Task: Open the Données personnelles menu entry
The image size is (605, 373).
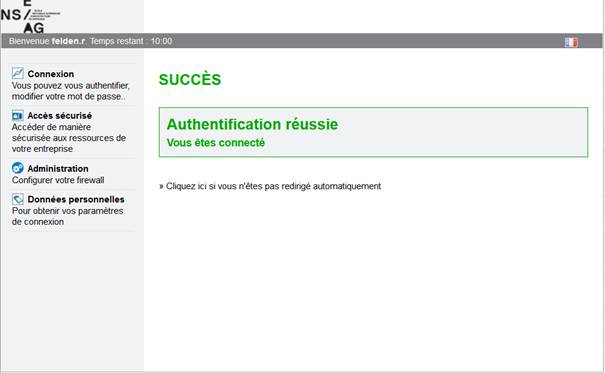Action: tap(76, 199)
